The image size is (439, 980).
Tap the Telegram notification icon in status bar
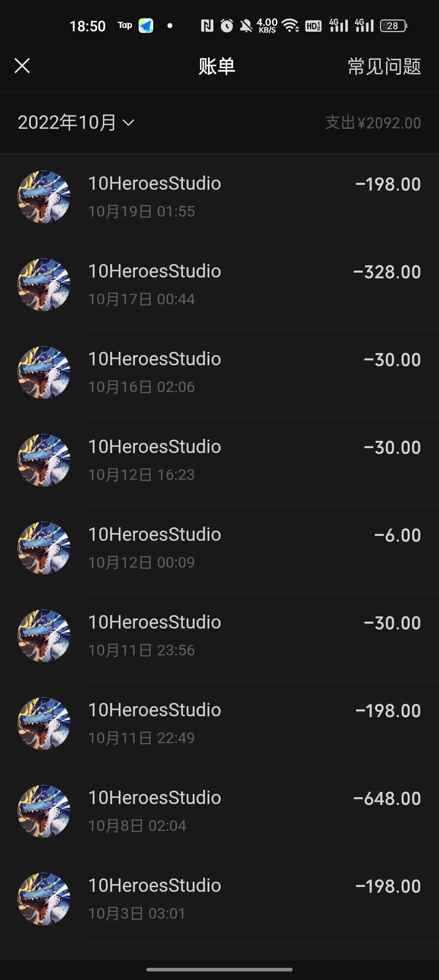tap(146, 26)
